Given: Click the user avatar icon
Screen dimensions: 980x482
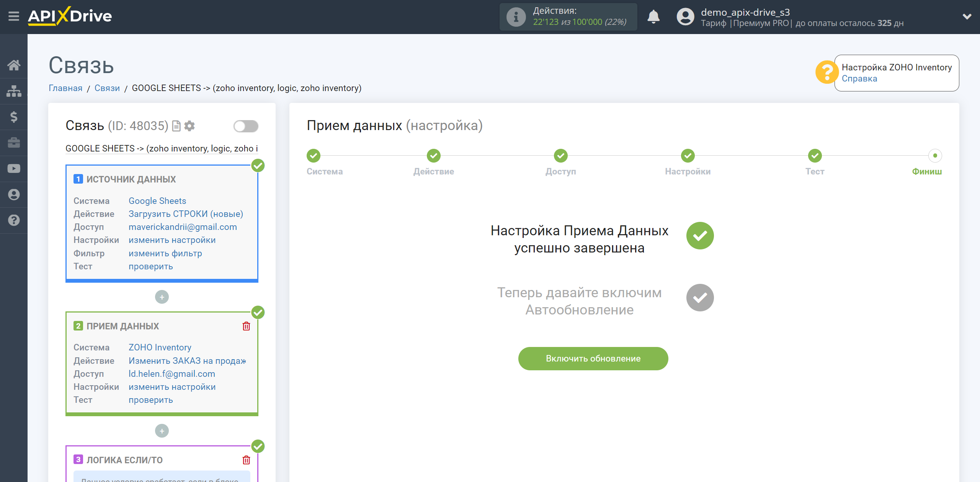Looking at the screenshot, I should coord(685,17).
